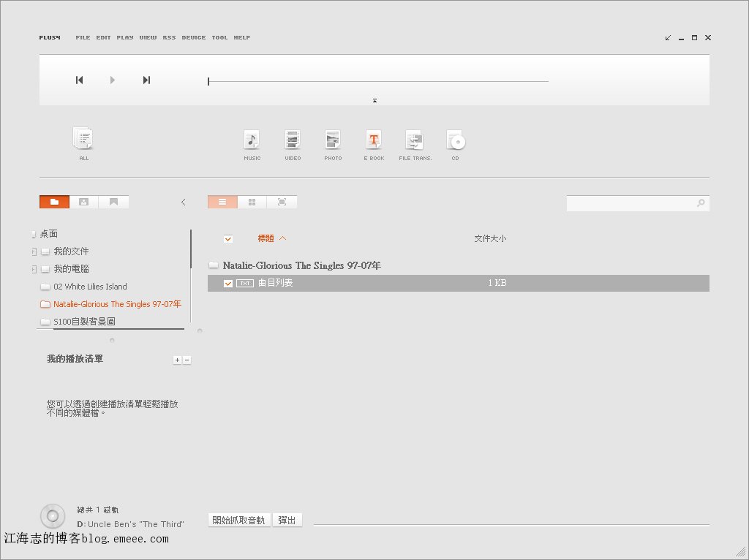Open the DEVICE menu
Image resolution: width=749 pixels, height=560 pixels.
193,37
